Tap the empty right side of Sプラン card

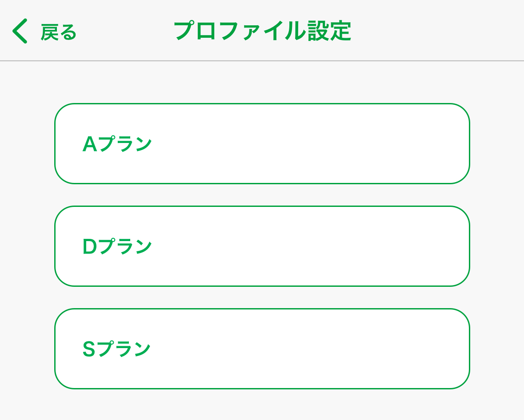tap(378, 349)
